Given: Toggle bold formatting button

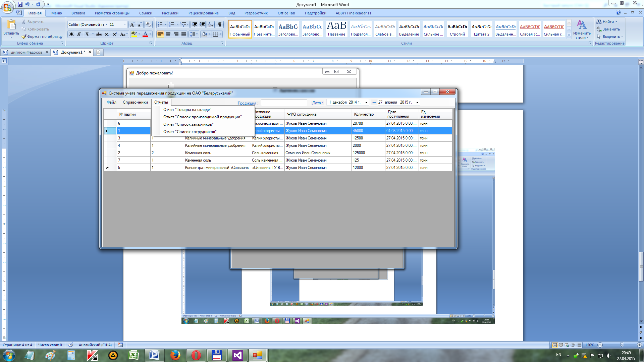Looking at the screenshot, I should [x=71, y=34].
